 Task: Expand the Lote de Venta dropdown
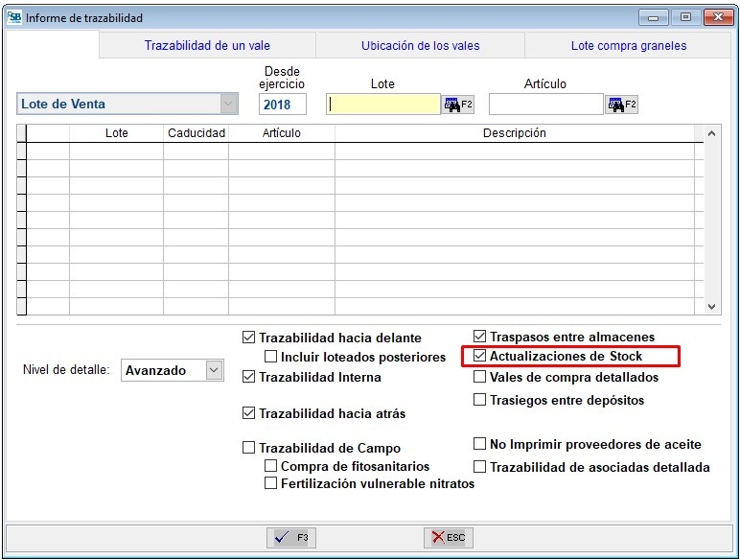228,104
